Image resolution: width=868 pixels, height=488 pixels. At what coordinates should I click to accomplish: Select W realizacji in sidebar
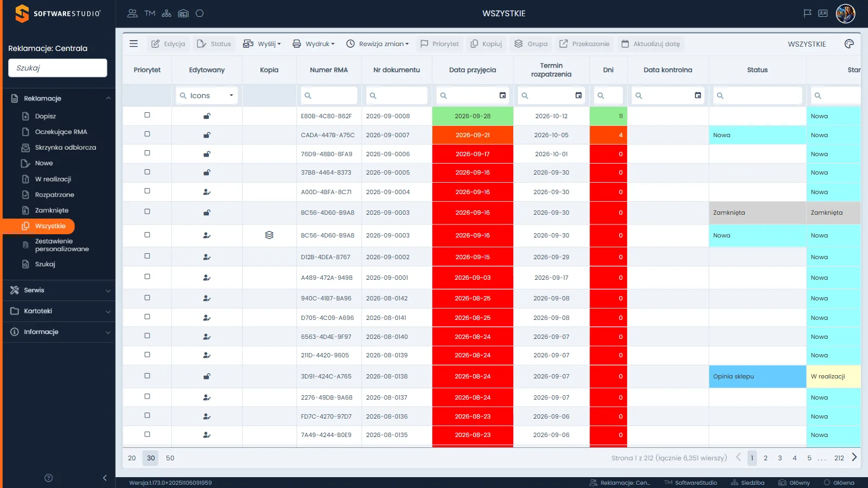click(53, 179)
